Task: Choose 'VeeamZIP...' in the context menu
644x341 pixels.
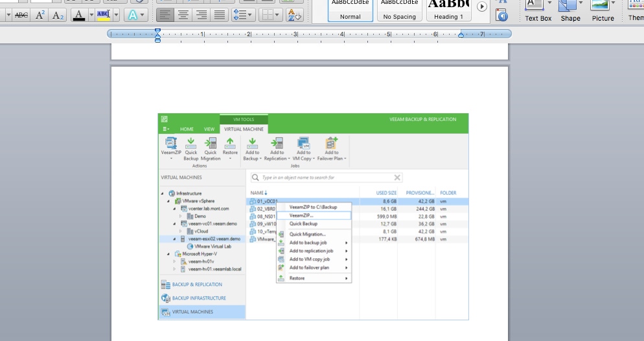Action: click(314, 215)
